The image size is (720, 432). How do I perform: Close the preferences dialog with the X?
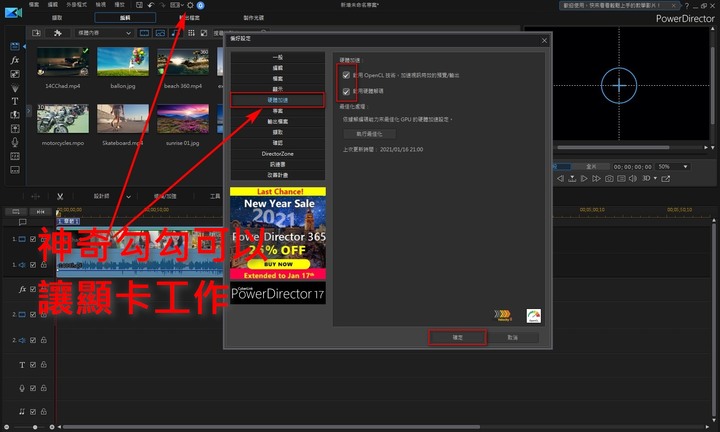[x=544, y=40]
